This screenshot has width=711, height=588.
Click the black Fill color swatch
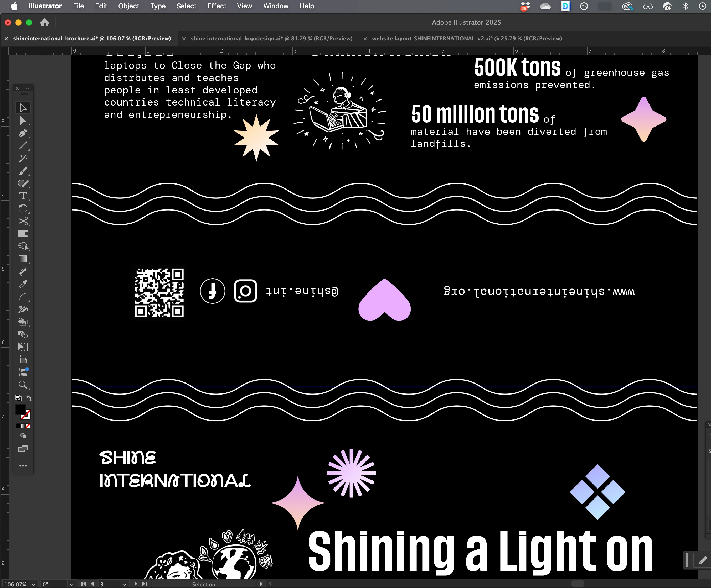coord(20,409)
